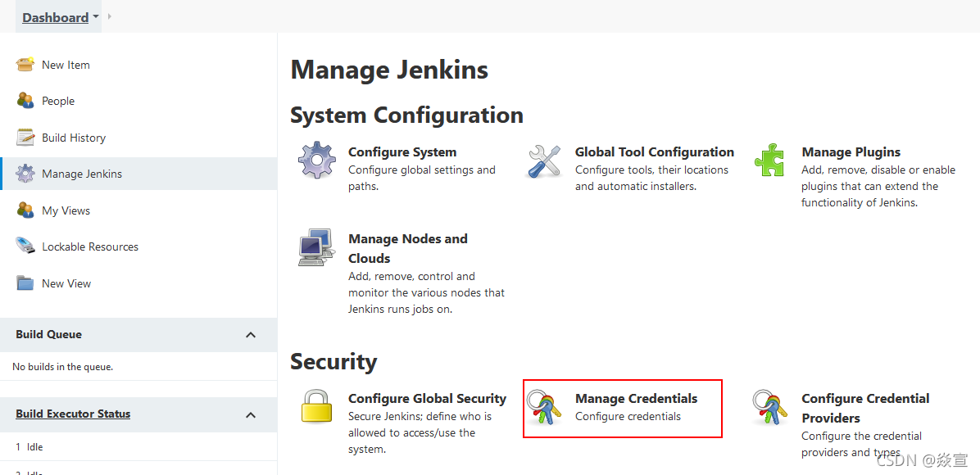The image size is (980, 475).
Task: Open Manage Plugins link
Action: click(x=851, y=152)
